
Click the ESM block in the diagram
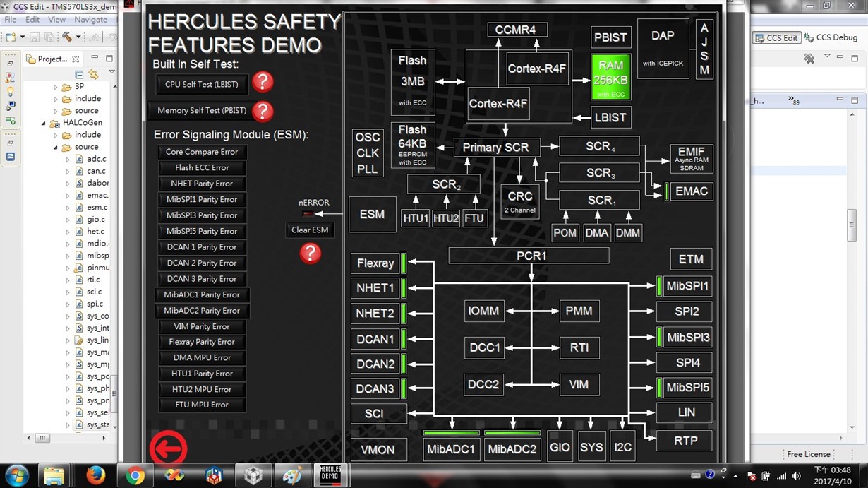[x=373, y=214]
